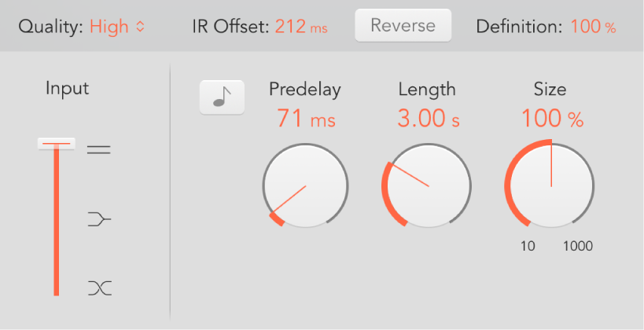Click the Definition 100 % field
The width and height of the screenshot is (644, 330).
[x=593, y=26]
